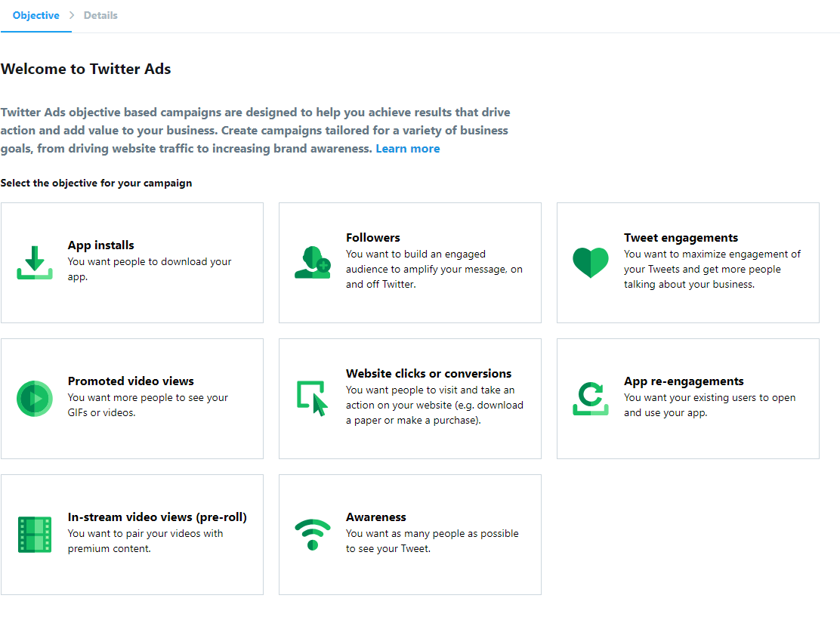
Task: Click the Promoted video views play icon
Action: click(x=35, y=398)
